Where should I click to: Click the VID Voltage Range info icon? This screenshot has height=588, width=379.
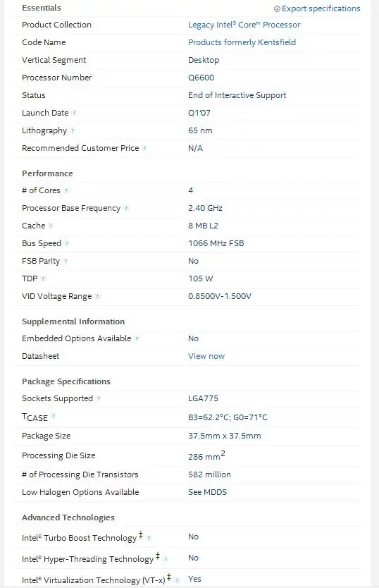97,296
